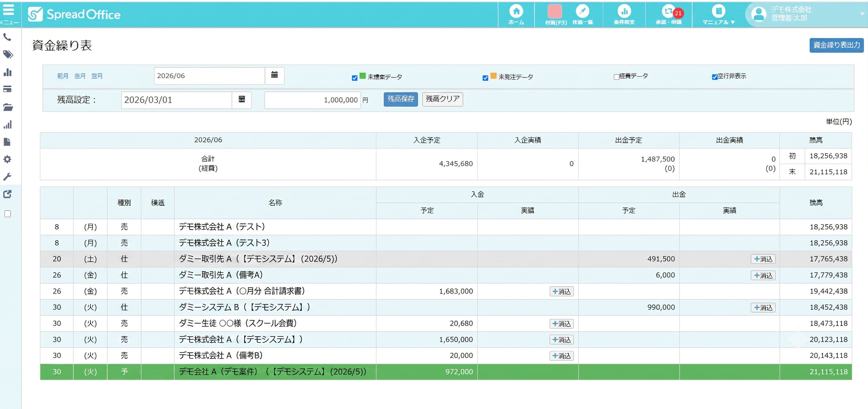Go to 翌月 next month
Screen dimensions: 868x409
(x=97, y=76)
